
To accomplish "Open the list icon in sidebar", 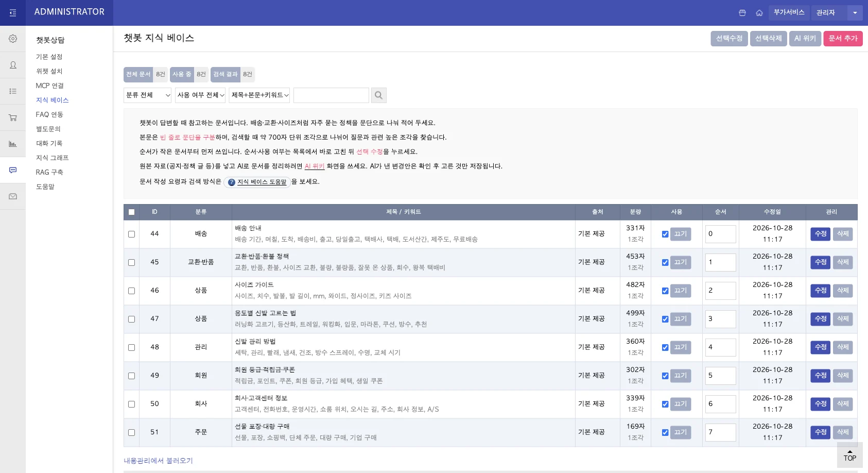I will pyautogui.click(x=13, y=91).
